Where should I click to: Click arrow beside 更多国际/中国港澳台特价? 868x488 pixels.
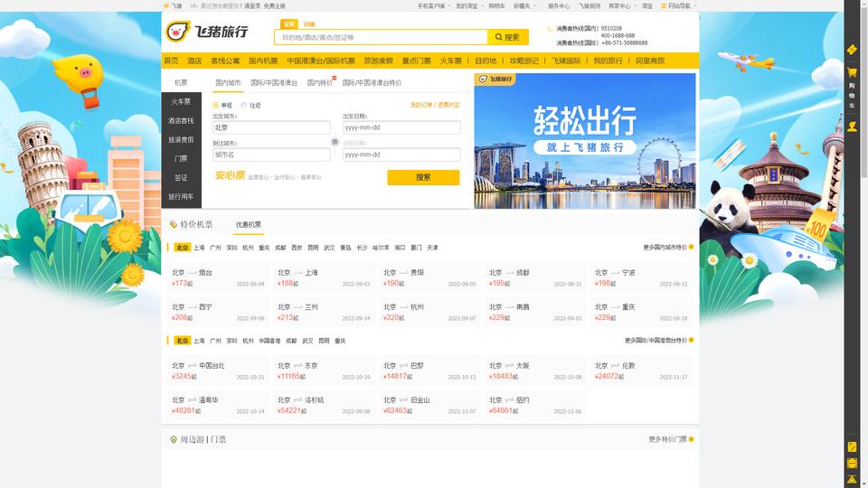[691, 340]
